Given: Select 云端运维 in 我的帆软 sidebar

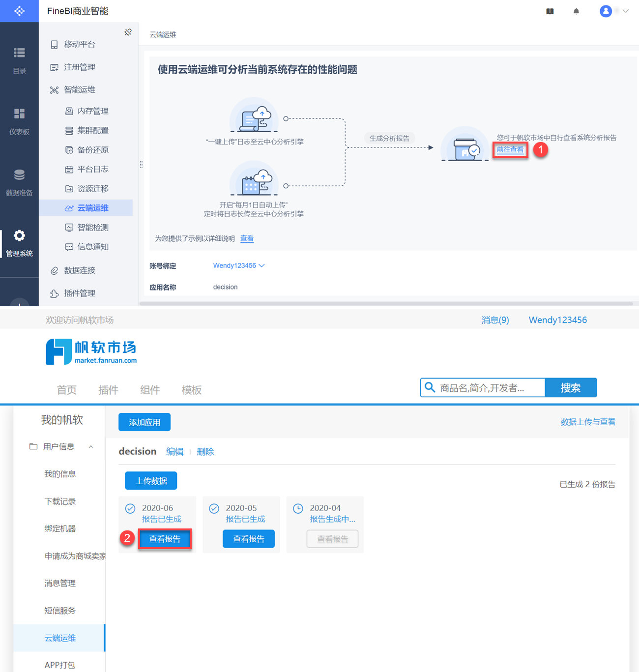Looking at the screenshot, I should [x=60, y=638].
